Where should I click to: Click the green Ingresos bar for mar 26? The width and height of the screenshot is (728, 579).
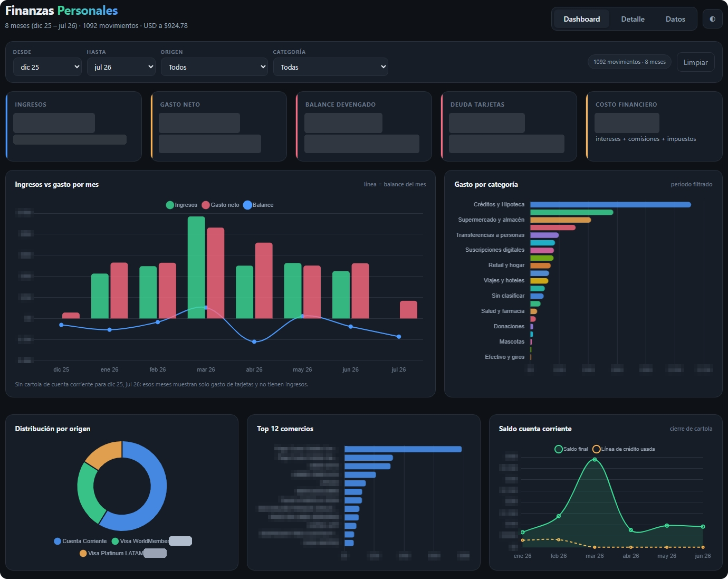point(196,268)
